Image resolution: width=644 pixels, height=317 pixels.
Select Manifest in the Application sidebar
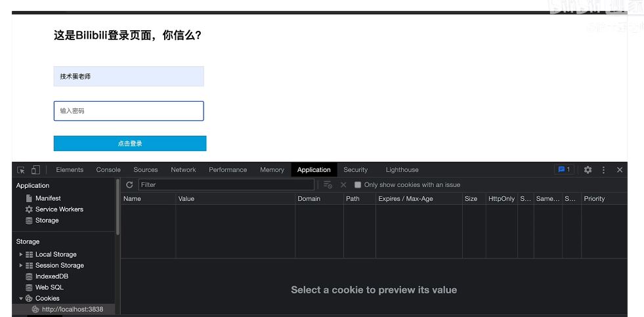tap(48, 198)
